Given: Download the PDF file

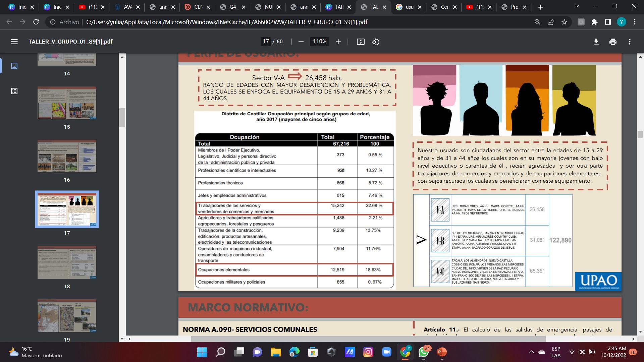Looking at the screenshot, I should [596, 42].
